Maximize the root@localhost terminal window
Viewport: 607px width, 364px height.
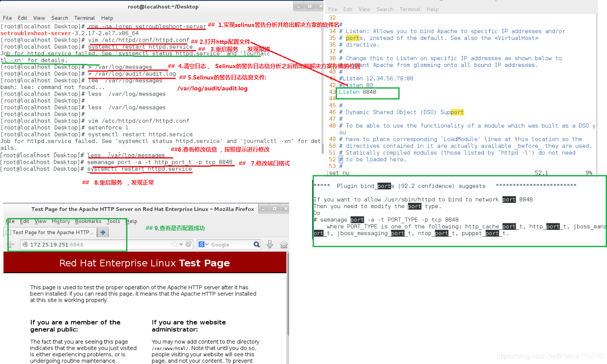(x=309, y=7)
